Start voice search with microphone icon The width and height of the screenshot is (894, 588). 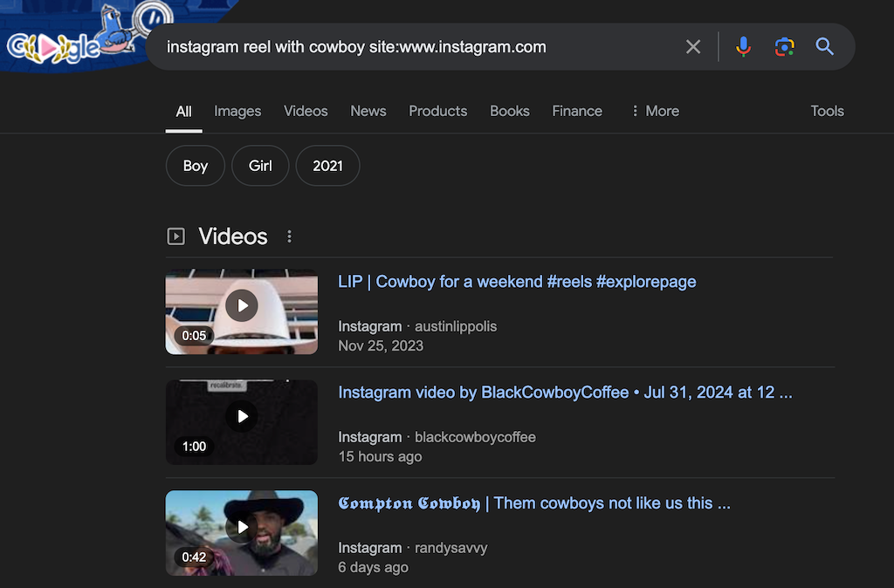point(743,47)
